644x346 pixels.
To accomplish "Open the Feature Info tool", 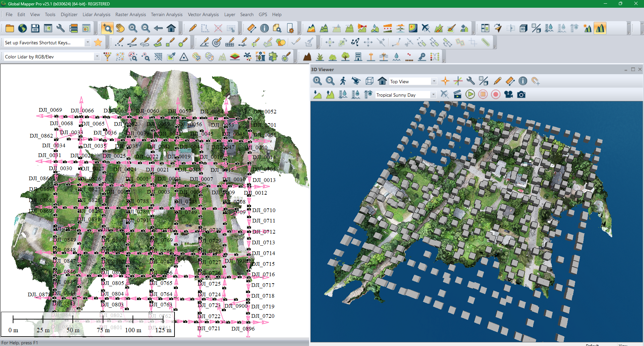I will 264,28.
